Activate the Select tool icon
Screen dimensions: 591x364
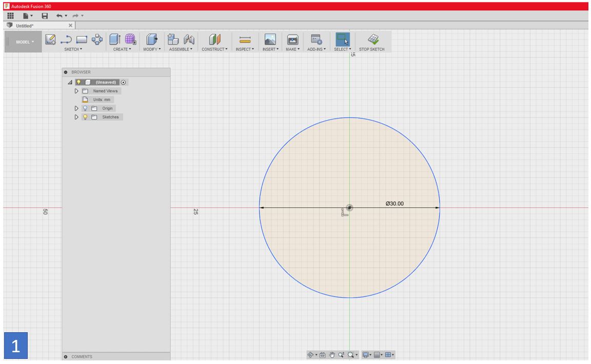tap(342, 39)
